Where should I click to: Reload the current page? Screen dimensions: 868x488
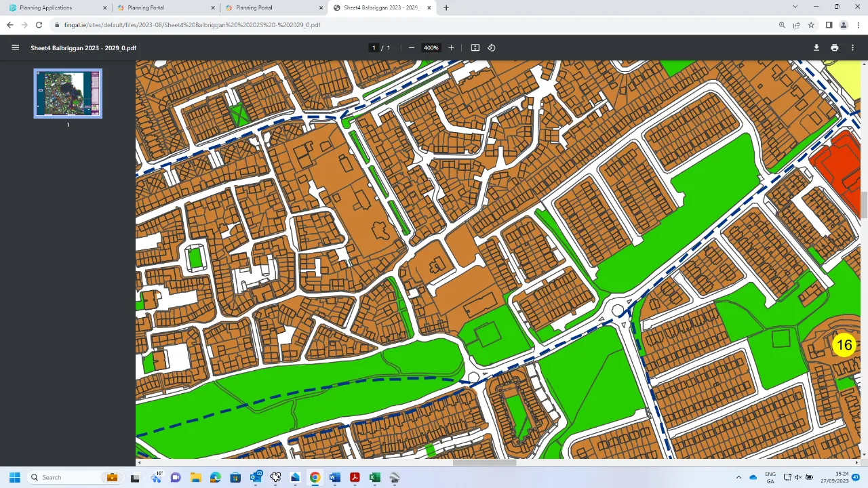[x=39, y=25]
